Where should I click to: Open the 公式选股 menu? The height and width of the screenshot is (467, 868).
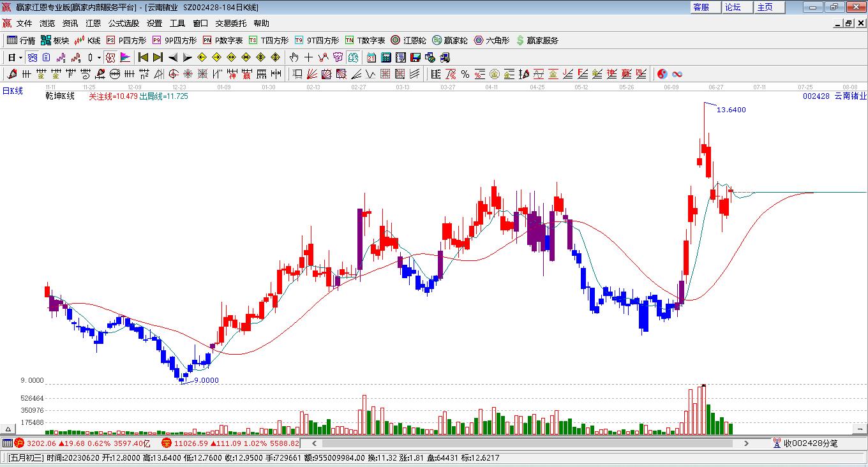(123, 23)
